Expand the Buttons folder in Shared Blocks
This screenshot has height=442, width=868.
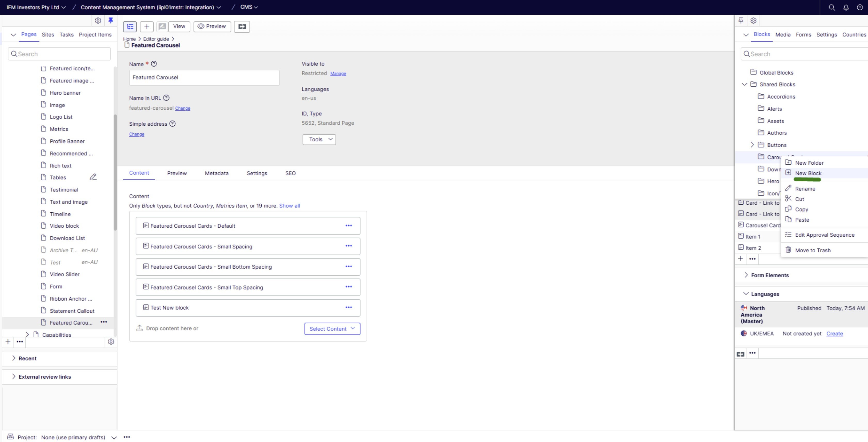tap(752, 145)
